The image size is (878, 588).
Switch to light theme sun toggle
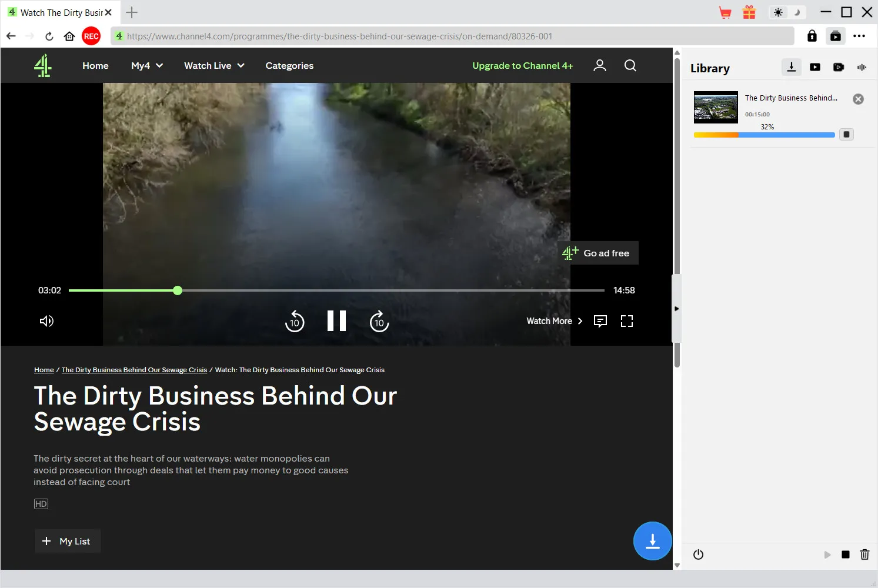click(778, 12)
